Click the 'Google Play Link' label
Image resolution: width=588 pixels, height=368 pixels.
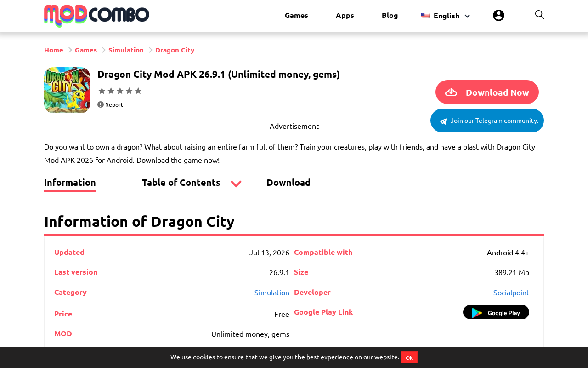coord(323,312)
